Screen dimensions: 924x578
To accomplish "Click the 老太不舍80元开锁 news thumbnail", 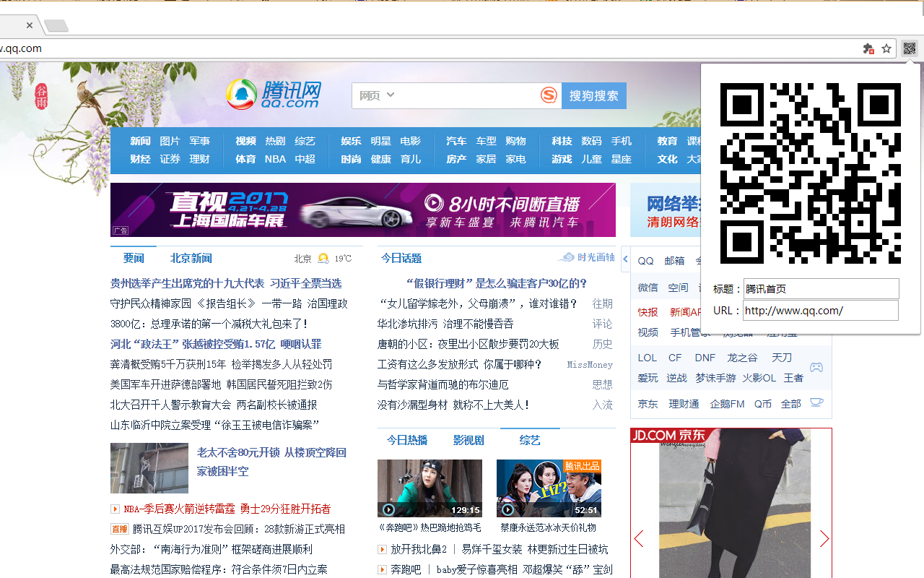I will (149, 468).
